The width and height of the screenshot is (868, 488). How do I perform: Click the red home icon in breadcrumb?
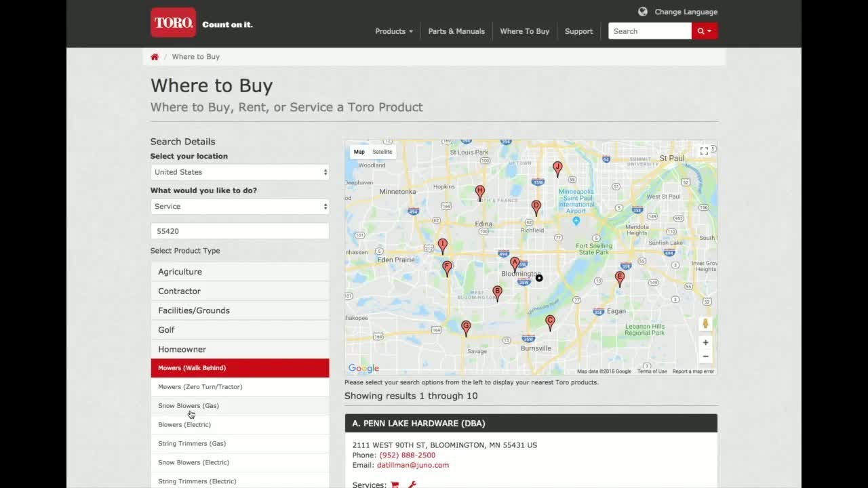(x=155, y=57)
